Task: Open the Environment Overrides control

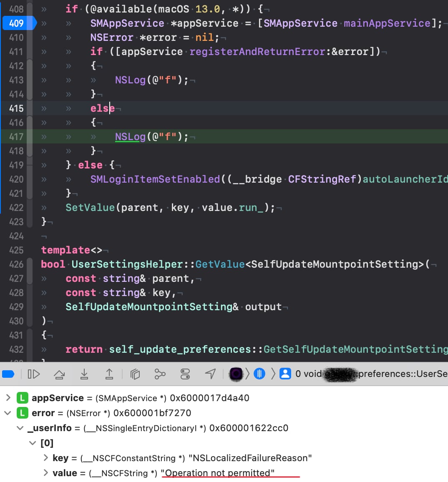Action: click(185, 374)
